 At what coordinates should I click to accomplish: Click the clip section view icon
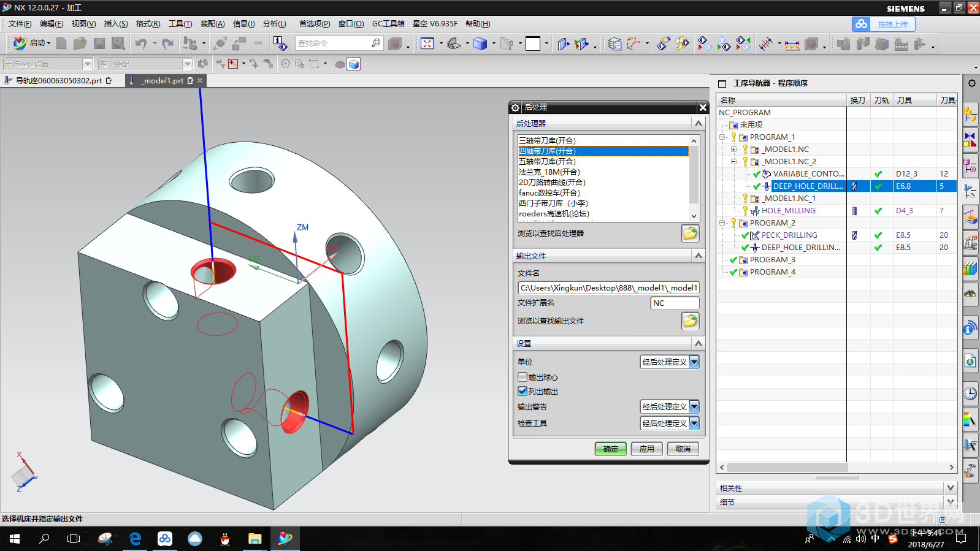click(x=582, y=44)
